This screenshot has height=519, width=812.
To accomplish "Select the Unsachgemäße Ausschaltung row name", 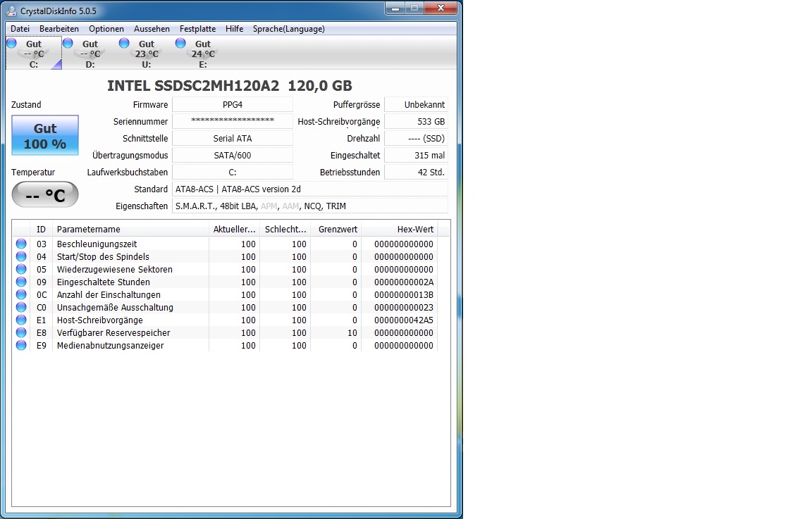I will pos(115,307).
